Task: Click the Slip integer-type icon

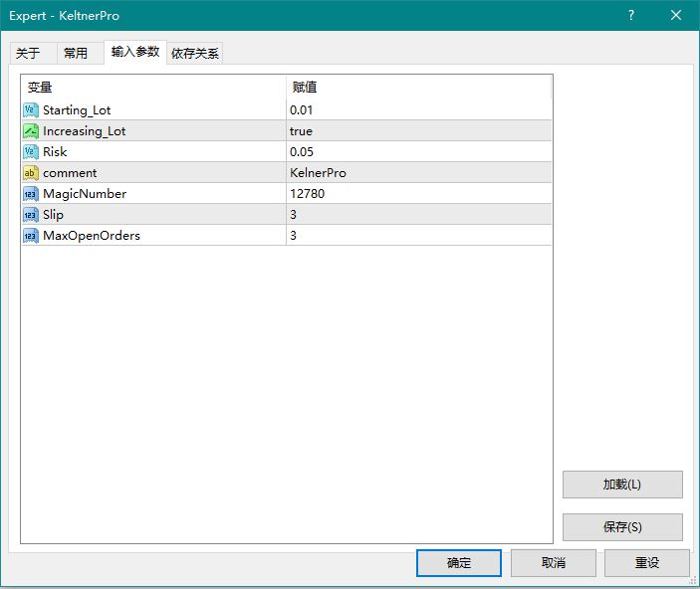Action: [x=31, y=215]
